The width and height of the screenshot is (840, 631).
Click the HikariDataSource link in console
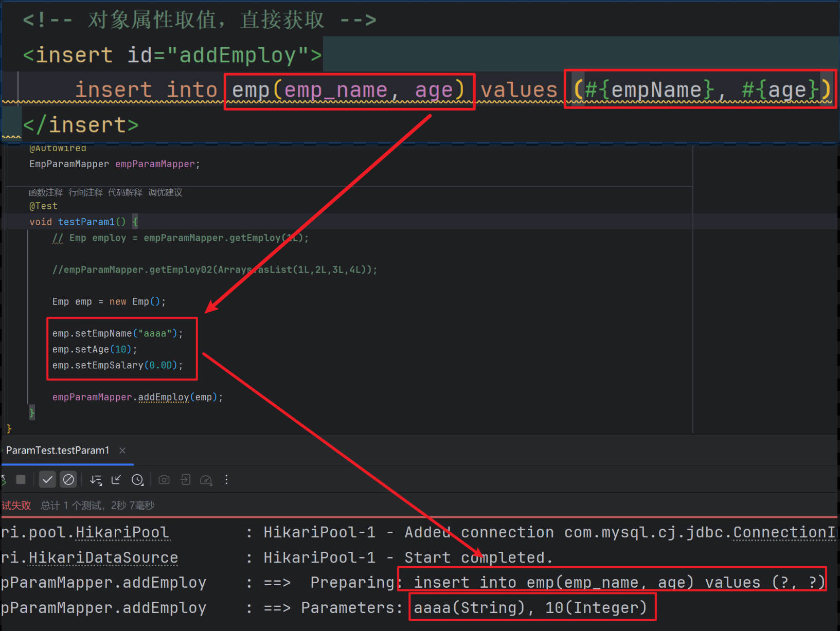(x=103, y=557)
